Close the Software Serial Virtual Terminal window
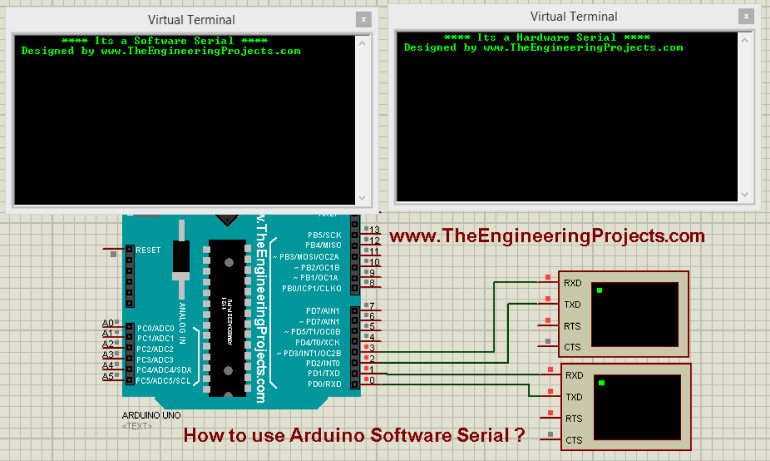 click(x=364, y=19)
